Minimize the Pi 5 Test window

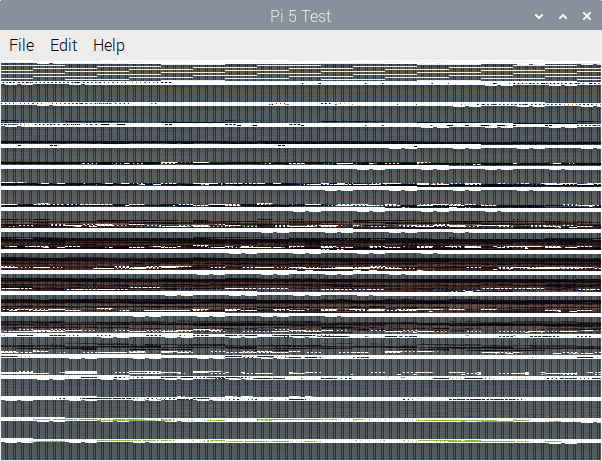[x=539, y=16]
